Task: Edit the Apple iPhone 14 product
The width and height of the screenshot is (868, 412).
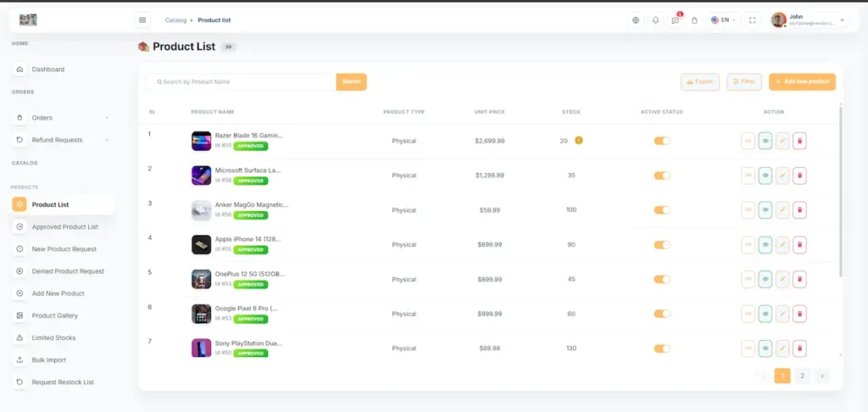Action: coord(782,245)
